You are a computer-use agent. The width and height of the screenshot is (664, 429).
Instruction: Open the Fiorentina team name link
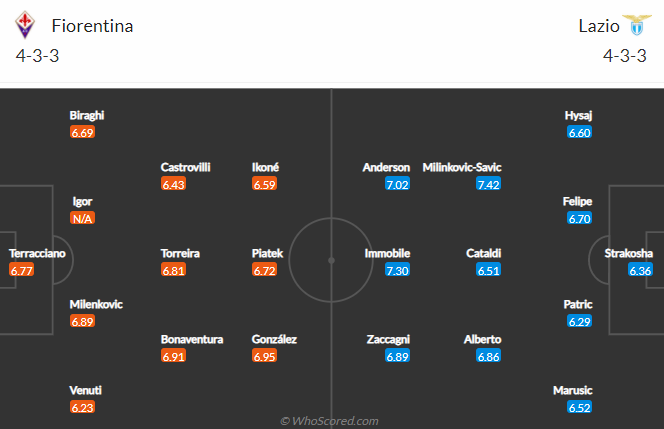click(92, 26)
